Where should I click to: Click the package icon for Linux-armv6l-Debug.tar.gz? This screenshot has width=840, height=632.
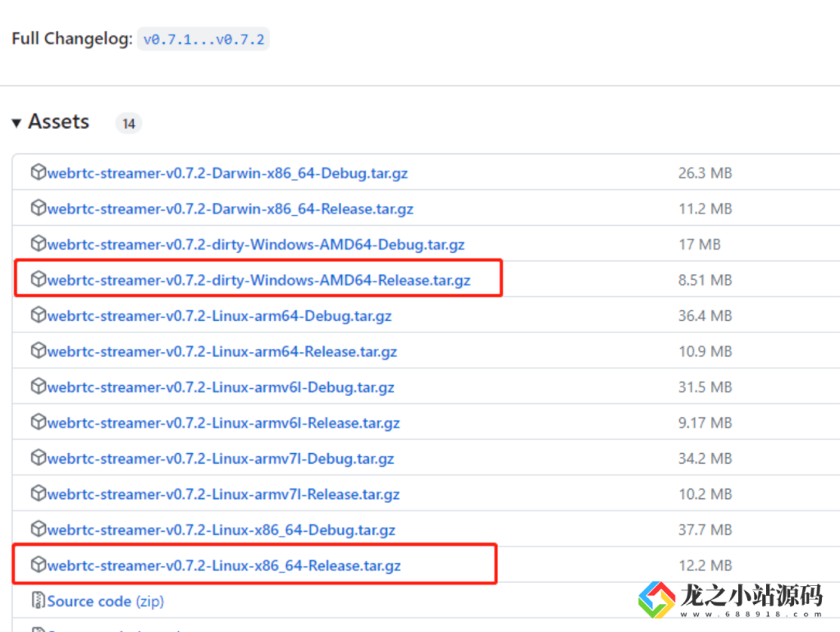tap(38, 386)
